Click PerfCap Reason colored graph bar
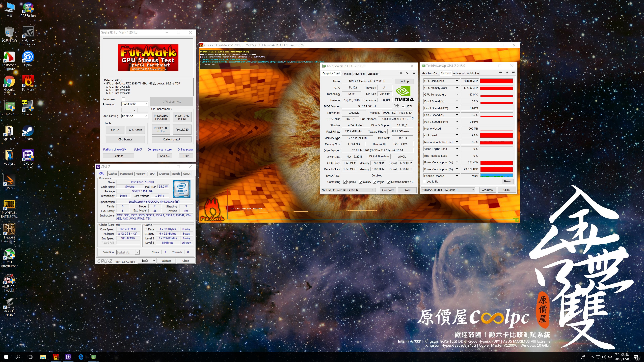644x362 pixels. point(496,176)
